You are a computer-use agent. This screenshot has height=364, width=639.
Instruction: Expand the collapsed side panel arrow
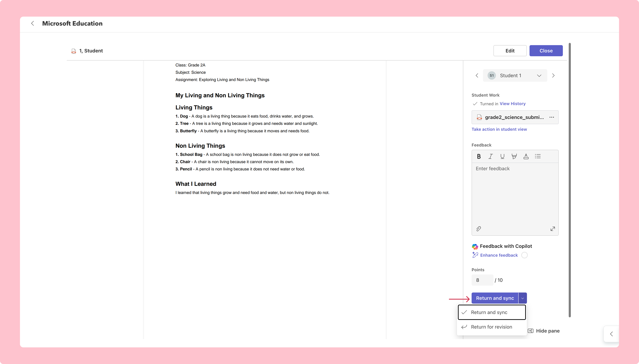(611, 334)
